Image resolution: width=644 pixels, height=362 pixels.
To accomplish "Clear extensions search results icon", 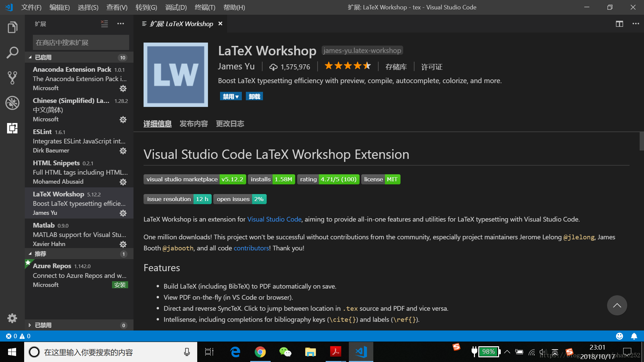I will click(105, 24).
